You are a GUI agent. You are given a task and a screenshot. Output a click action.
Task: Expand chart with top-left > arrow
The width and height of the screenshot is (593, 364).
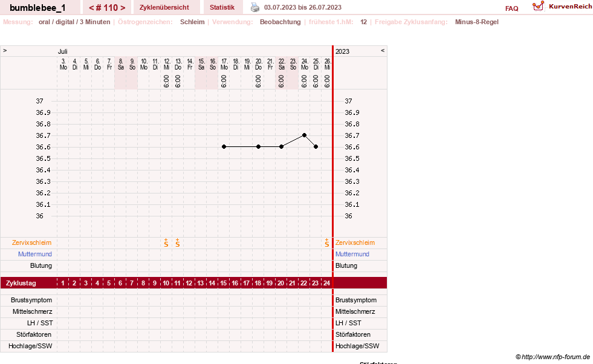click(5, 51)
